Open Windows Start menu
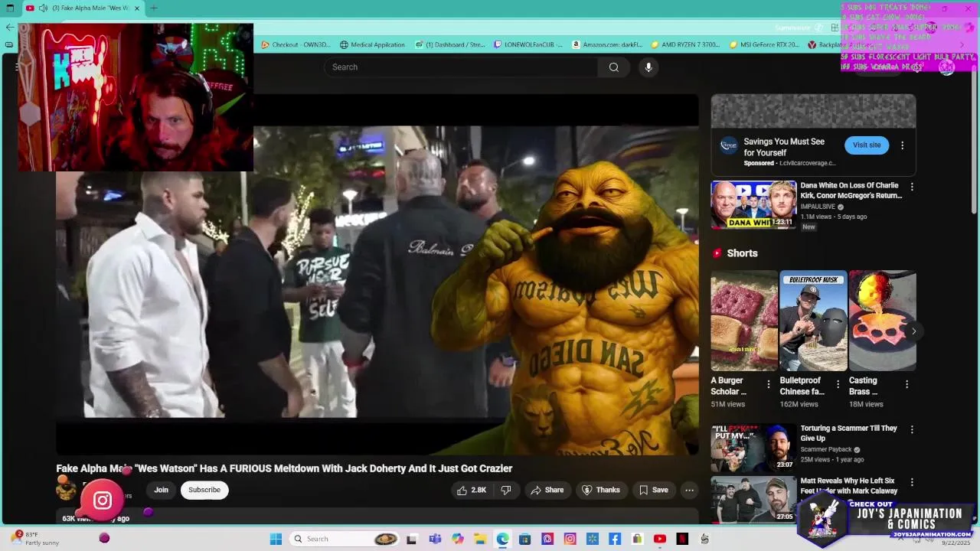Image resolution: width=980 pixels, height=551 pixels. pos(276,539)
